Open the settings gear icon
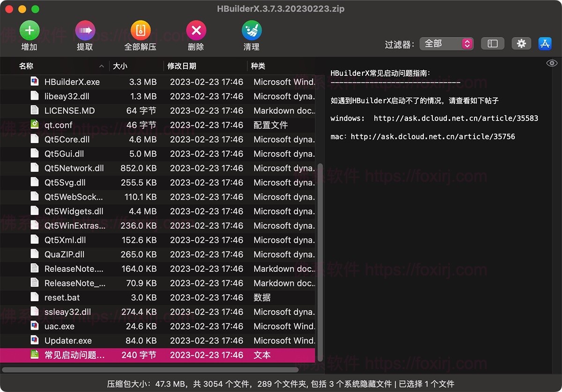 click(521, 43)
